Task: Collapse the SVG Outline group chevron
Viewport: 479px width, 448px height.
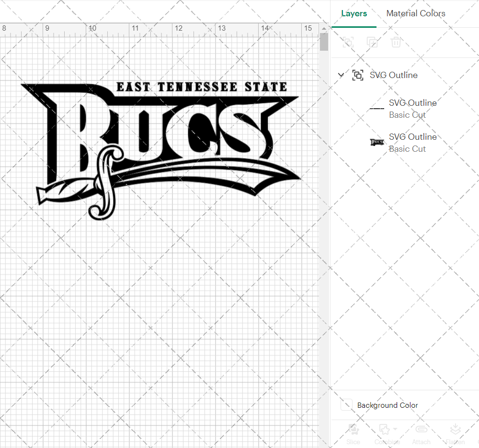Action: 341,75
